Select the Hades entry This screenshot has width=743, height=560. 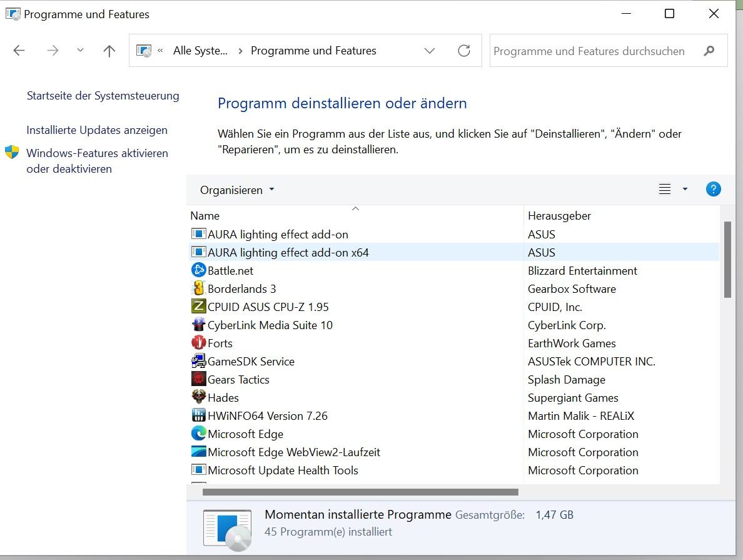point(223,398)
